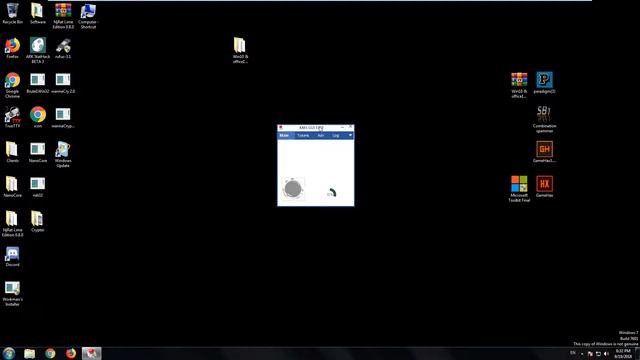Select the NanoCore application icon
This screenshot has width=640, height=360.
(x=38, y=152)
